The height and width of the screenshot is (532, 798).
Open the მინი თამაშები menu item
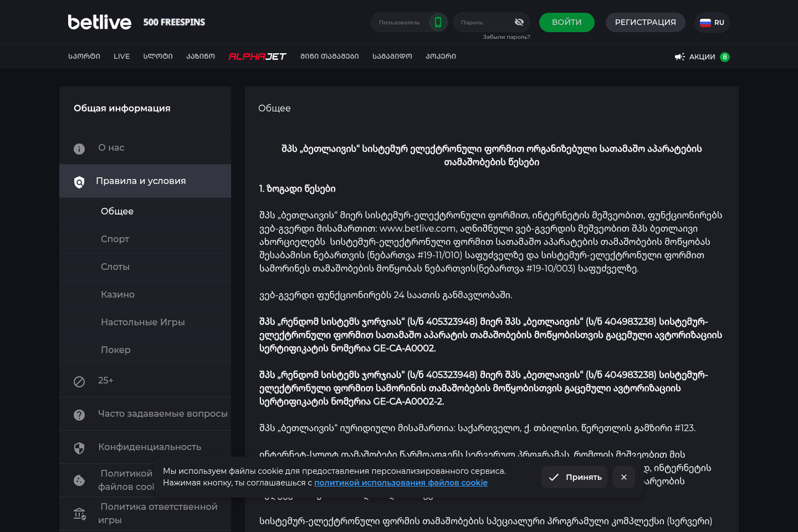click(x=330, y=57)
